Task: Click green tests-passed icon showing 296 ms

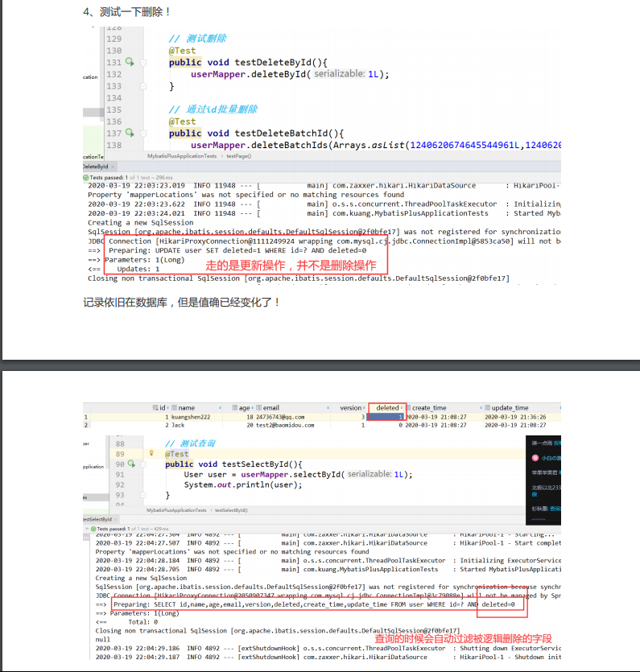Action: pyautogui.click(x=85, y=177)
